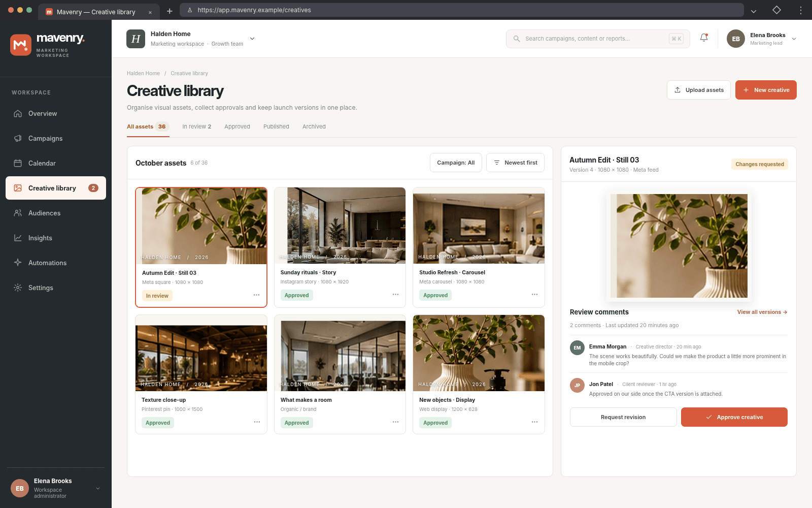Image resolution: width=812 pixels, height=508 pixels.
Task: Open a new browser tab
Action: pyautogui.click(x=170, y=11)
